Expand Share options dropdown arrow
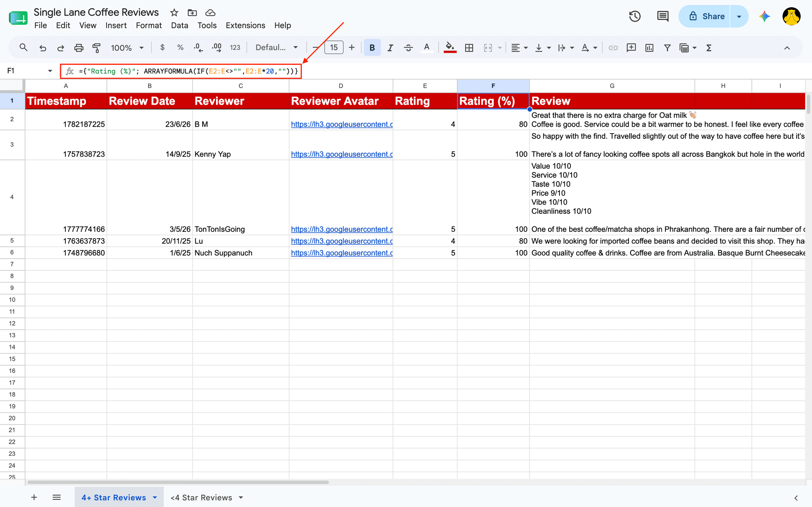Image resolution: width=812 pixels, height=507 pixels. [x=739, y=16]
